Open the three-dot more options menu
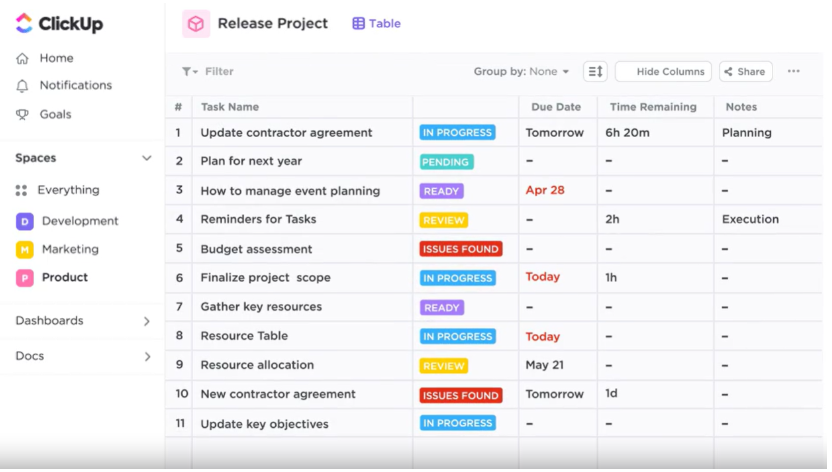Viewport: 832px width, 472px height. click(x=793, y=71)
